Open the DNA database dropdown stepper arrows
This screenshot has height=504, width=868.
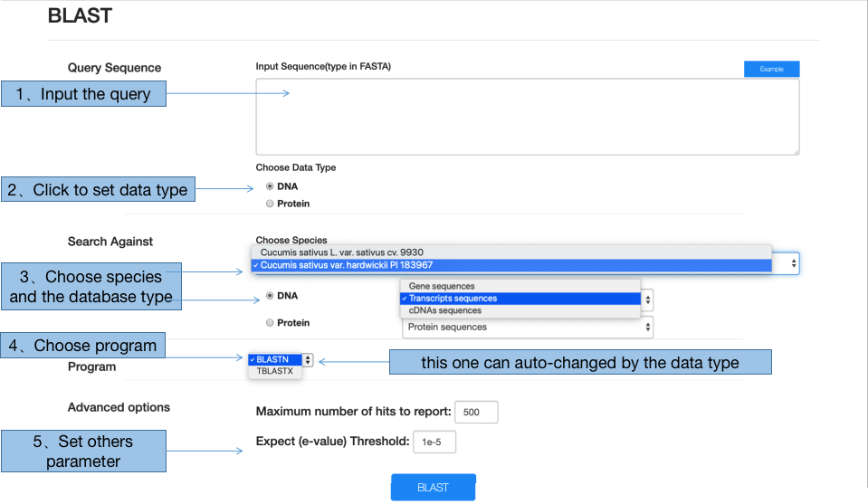tap(647, 300)
